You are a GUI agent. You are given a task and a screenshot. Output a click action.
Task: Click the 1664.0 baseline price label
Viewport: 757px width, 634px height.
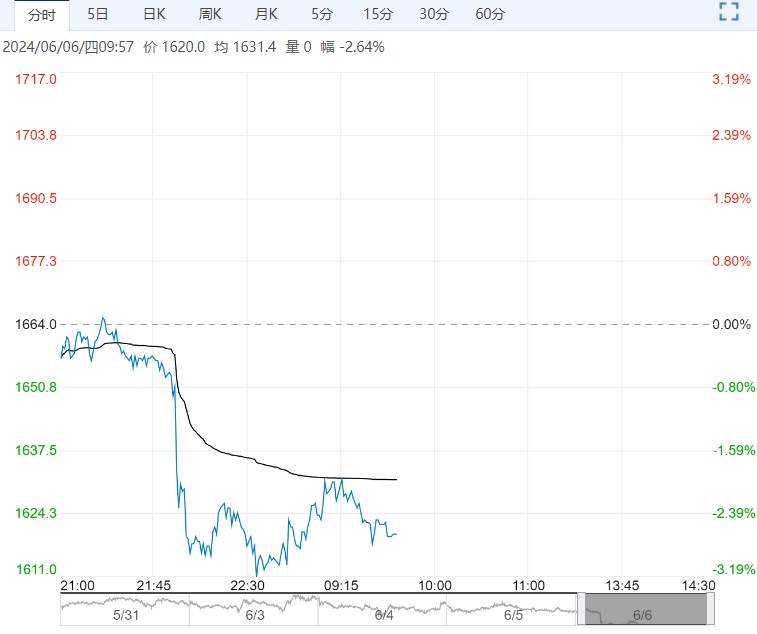[x=36, y=324]
